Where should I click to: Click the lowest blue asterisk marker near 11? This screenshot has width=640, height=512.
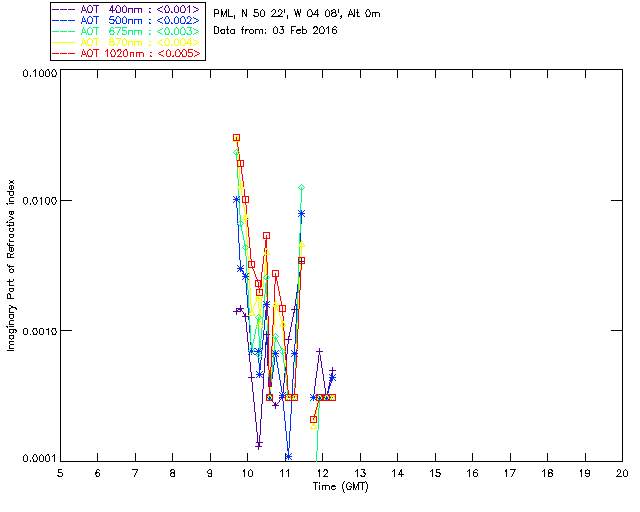click(289, 456)
